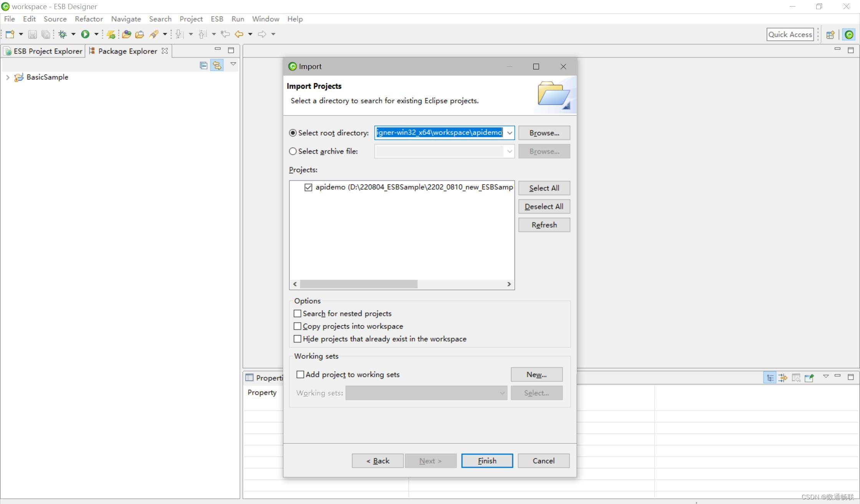This screenshot has height=504, width=860.
Task: Expand the BasicSample project tree node
Action: tap(8, 77)
